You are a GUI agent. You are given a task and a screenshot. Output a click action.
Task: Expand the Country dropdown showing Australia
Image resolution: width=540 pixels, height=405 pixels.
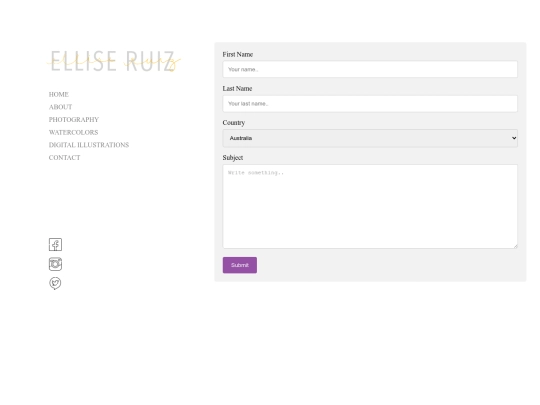tap(370, 138)
